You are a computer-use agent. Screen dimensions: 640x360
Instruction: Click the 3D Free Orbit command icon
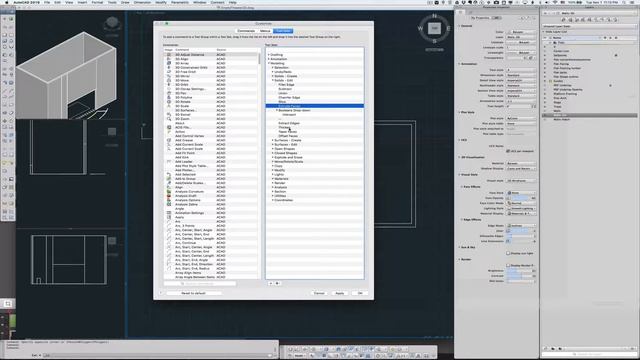click(x=169, y=72)
